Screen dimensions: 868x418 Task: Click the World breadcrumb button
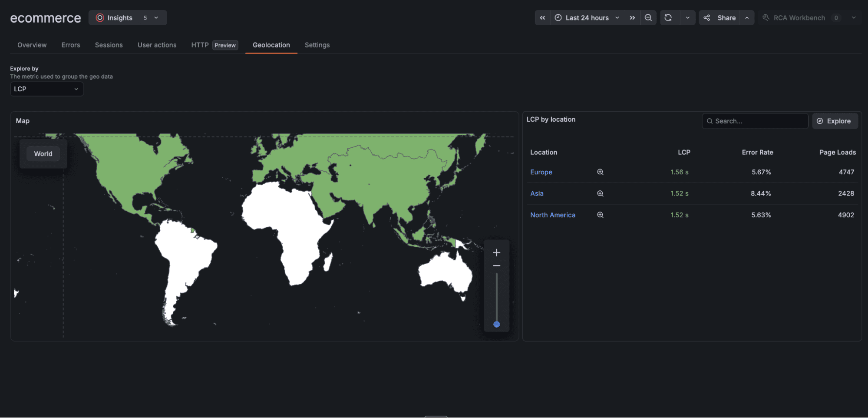(43, 154)
